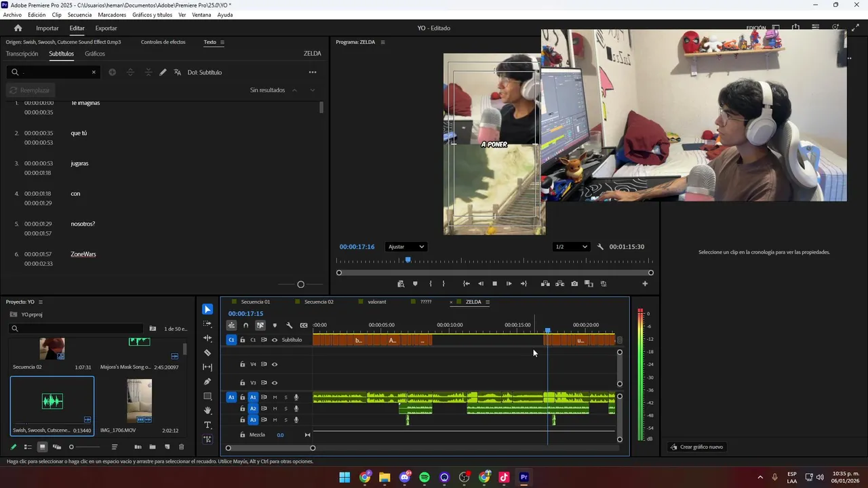Click the timeline add marker icon
This screenshot has height=488, width=868.
click(275, 325)
